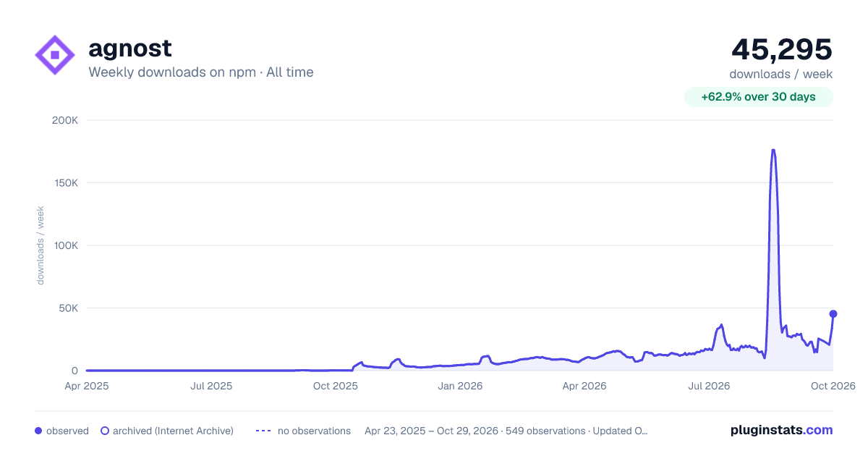Click the purple diamond agnost logo
The image size is (868, 456).
pyautogui.click(x=55, y=55)
